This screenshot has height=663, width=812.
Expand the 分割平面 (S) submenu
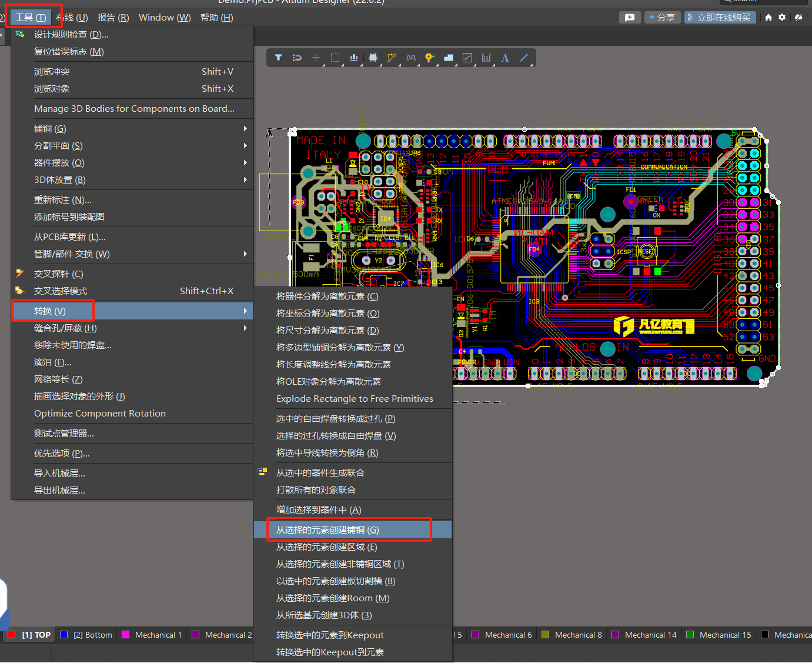point(132,146)
